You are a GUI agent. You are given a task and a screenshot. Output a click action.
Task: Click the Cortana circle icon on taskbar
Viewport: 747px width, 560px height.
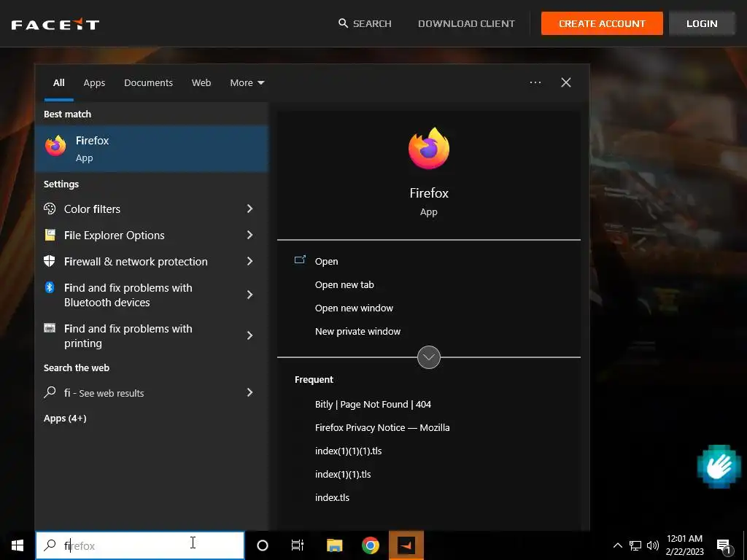(x=263, y=545)
